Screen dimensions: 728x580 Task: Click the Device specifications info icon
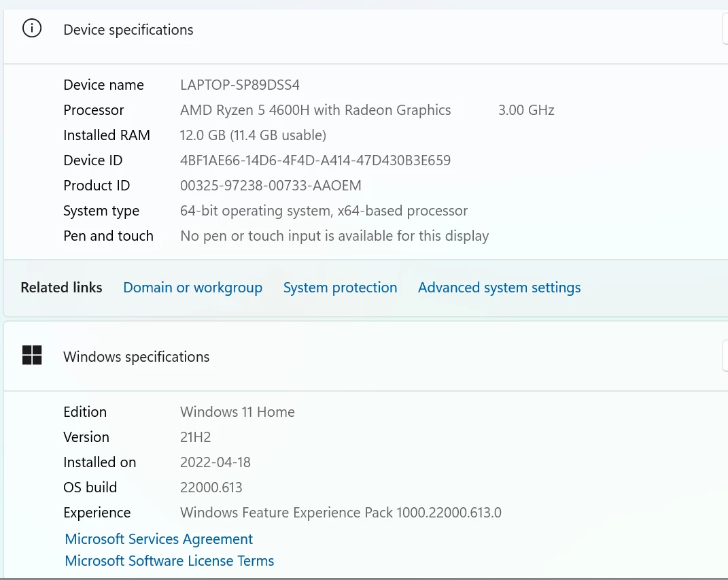(32, 29)
